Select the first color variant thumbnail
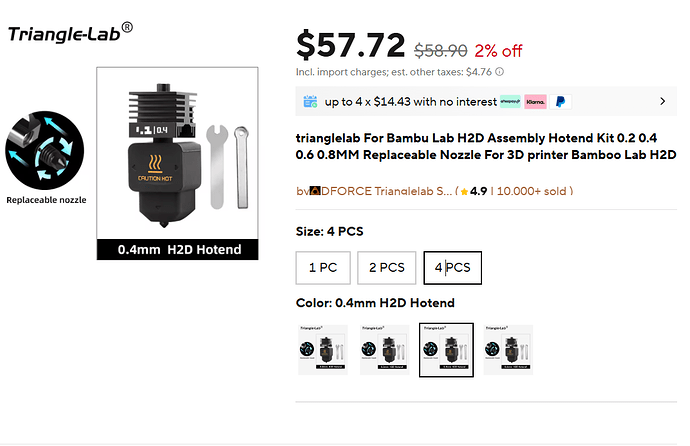The width and height of the screenshot is (690, 446). [323, 350]
